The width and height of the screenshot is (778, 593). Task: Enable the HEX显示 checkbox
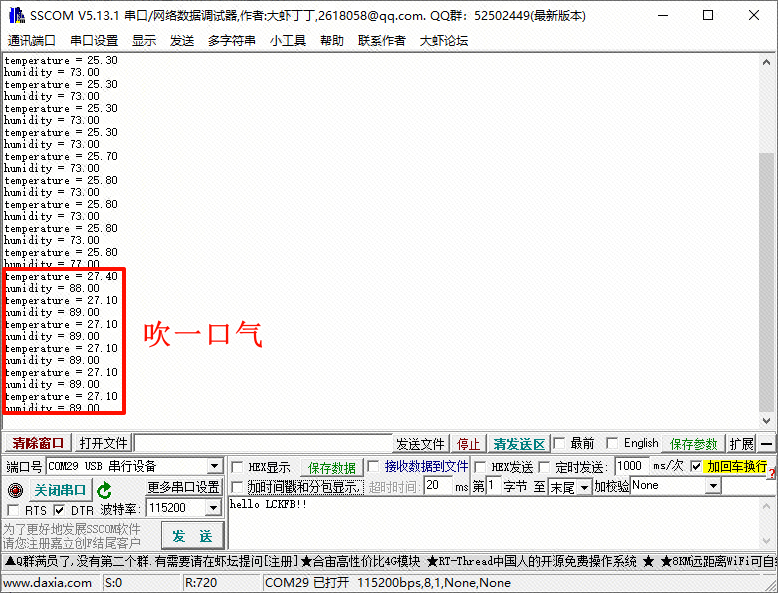click(237, 467)
